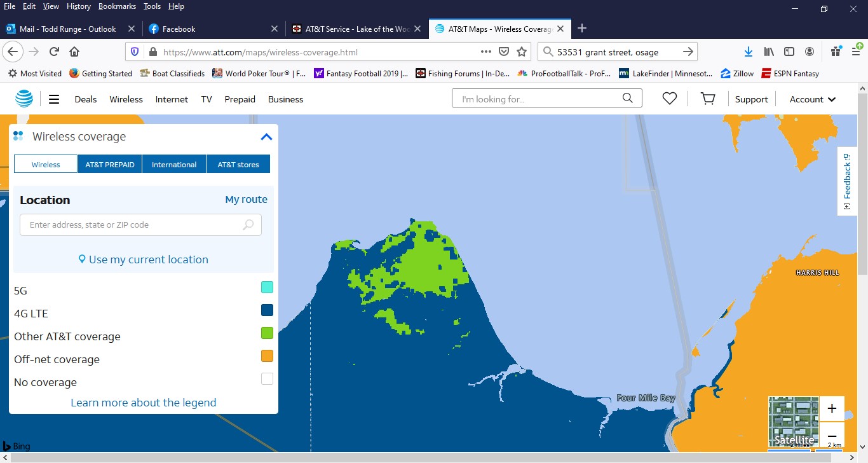Click the No coverage white swatch

point(267,379)
